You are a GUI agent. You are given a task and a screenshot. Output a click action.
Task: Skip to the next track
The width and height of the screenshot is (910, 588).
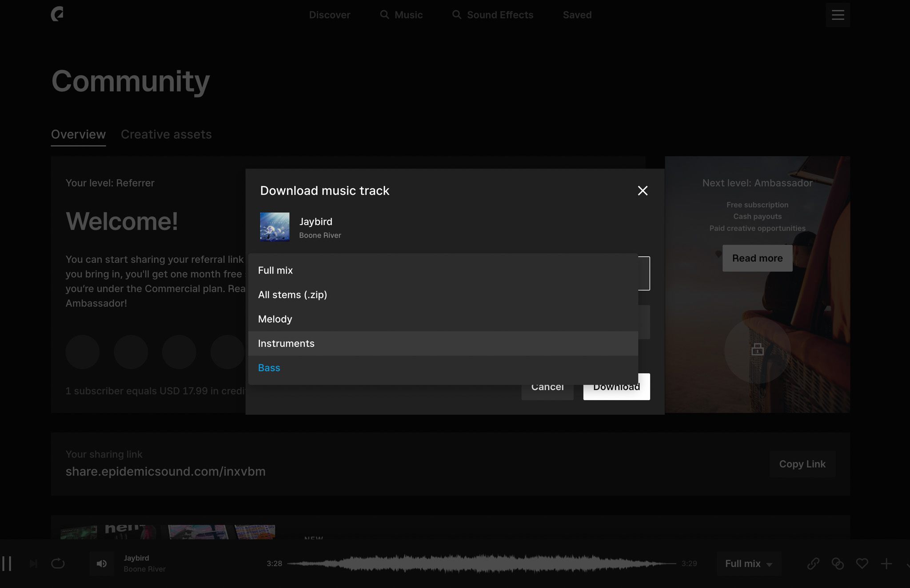coord(33,564)
